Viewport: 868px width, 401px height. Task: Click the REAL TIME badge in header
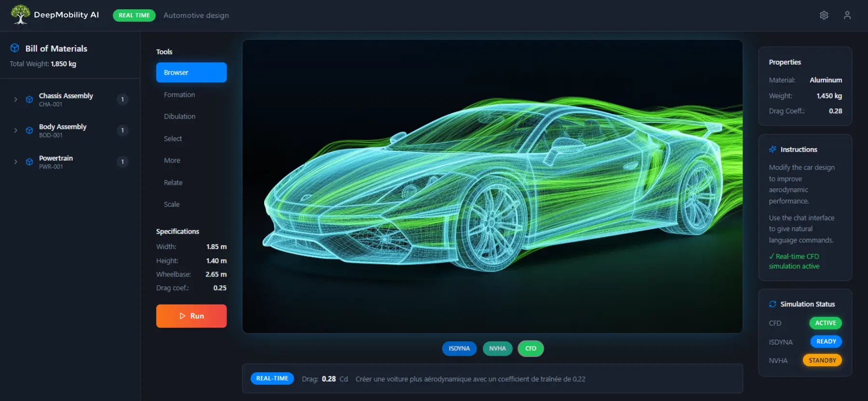134,15
